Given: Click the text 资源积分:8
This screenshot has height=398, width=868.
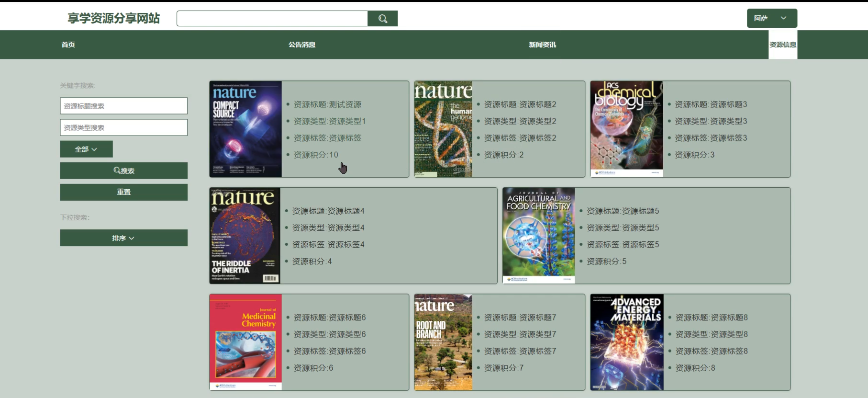Looking at the screenshot, I should pos(695,368).
